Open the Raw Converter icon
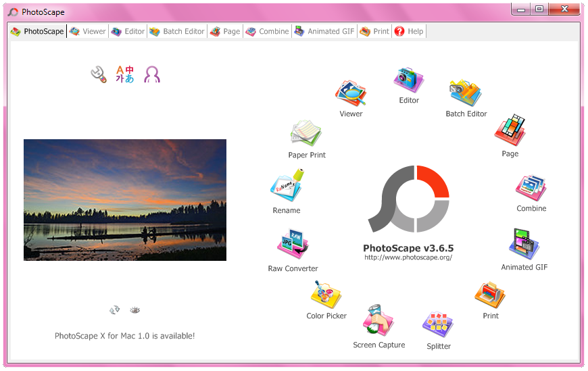 click(x=293, y=244)
